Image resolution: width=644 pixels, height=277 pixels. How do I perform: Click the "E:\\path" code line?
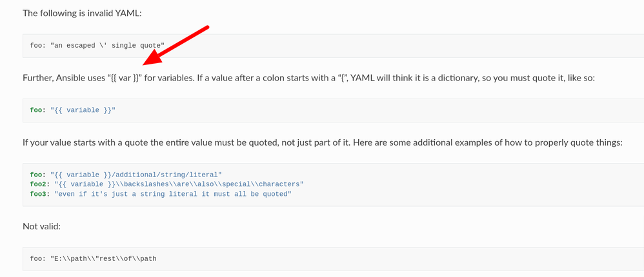pyautogui.click(x=93, y=258)
